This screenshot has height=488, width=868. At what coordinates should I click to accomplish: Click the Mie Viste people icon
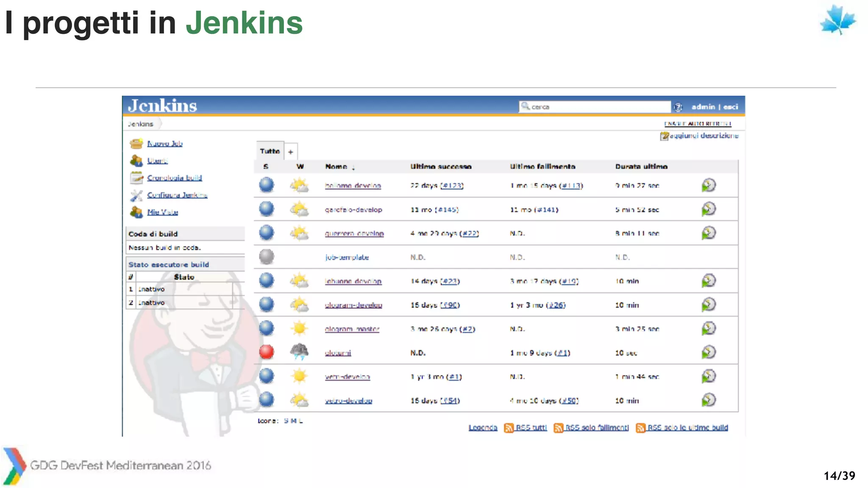tap(136, 212)
